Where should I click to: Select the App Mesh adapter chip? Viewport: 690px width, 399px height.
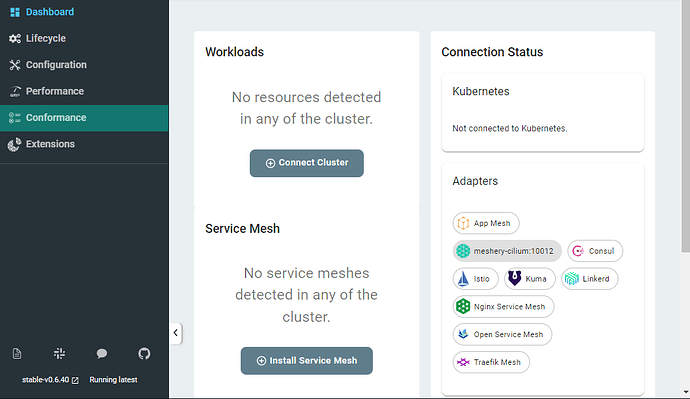pos(486,223)
